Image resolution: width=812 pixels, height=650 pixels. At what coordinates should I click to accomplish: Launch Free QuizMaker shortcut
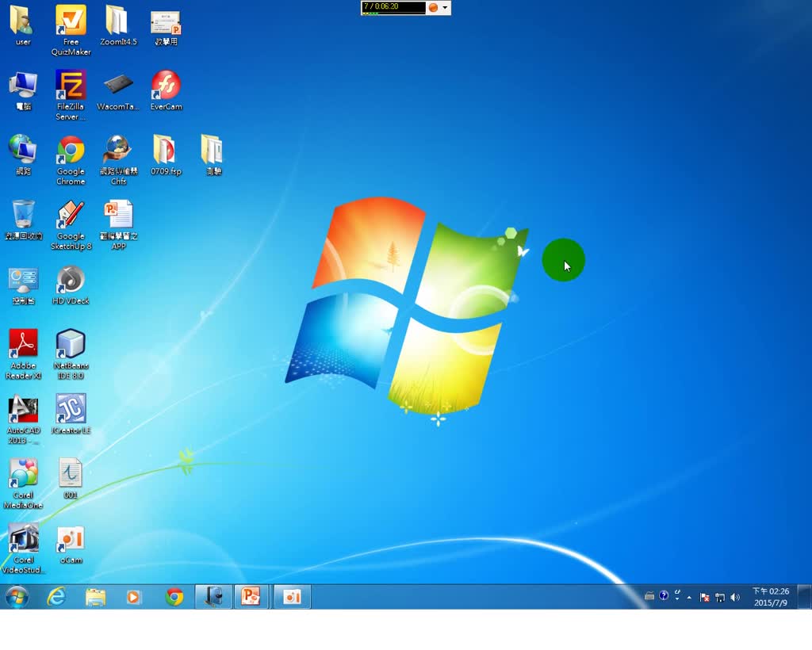71,30
